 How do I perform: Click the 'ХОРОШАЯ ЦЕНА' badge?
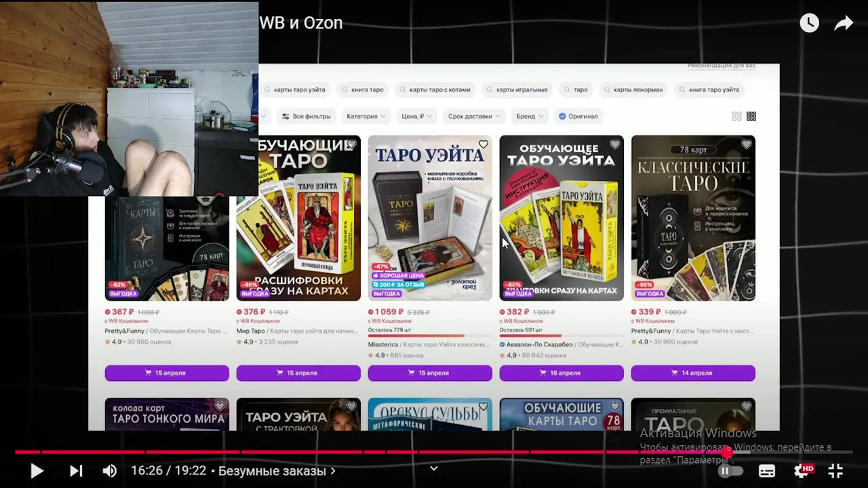click(399, 276)
